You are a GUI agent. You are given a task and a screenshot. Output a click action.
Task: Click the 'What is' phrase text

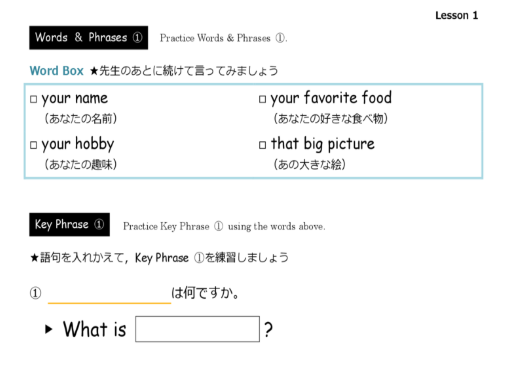(95, 329)
